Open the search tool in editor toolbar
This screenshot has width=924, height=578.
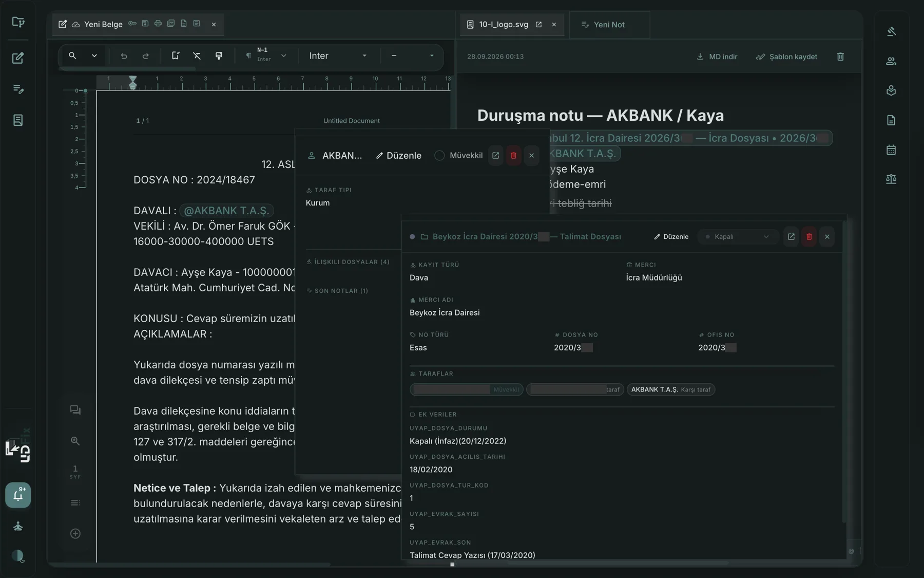(72, 55)
